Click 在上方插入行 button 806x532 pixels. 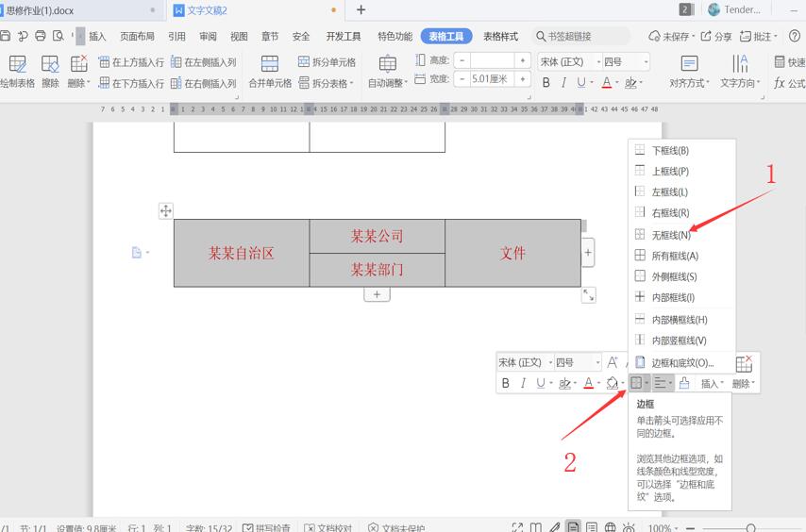click(131, 62)
